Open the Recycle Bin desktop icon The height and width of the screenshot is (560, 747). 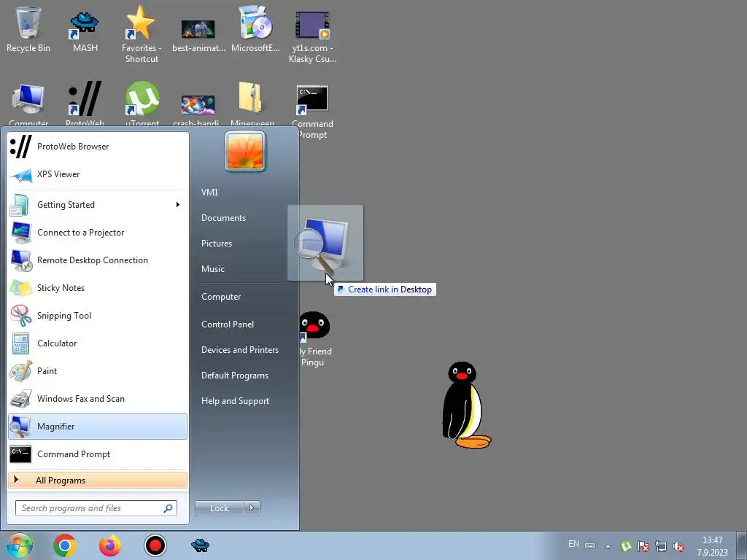point(28,28)
